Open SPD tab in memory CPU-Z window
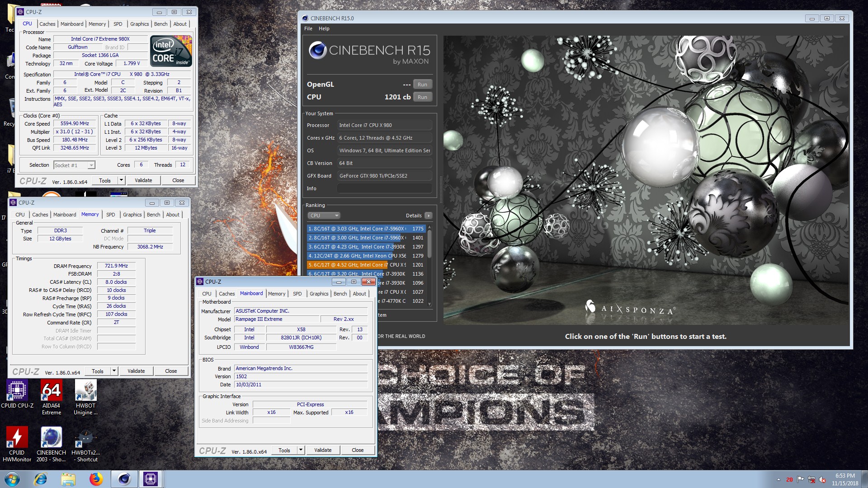Screen dimensions: 868x488 point(111,215)
